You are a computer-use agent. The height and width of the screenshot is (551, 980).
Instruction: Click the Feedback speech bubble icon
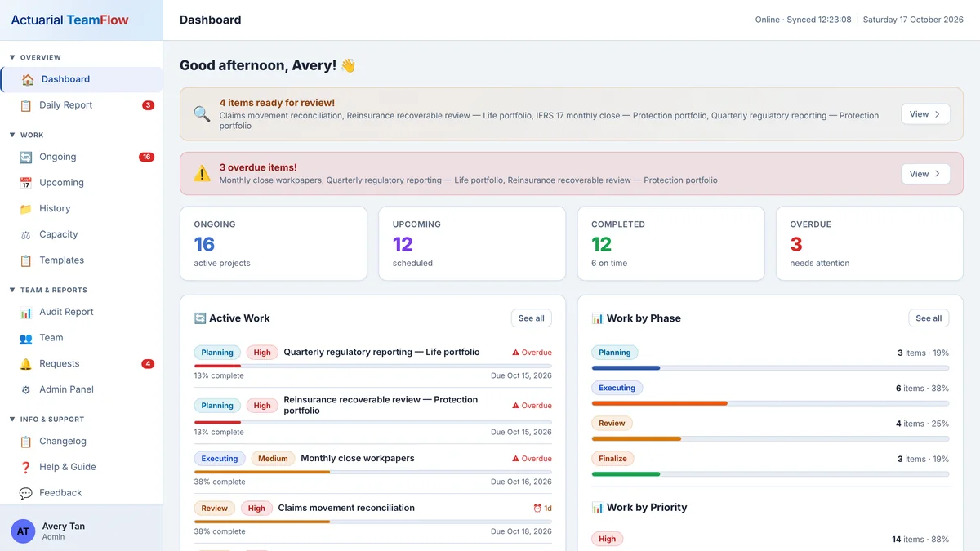click(26, 493)
